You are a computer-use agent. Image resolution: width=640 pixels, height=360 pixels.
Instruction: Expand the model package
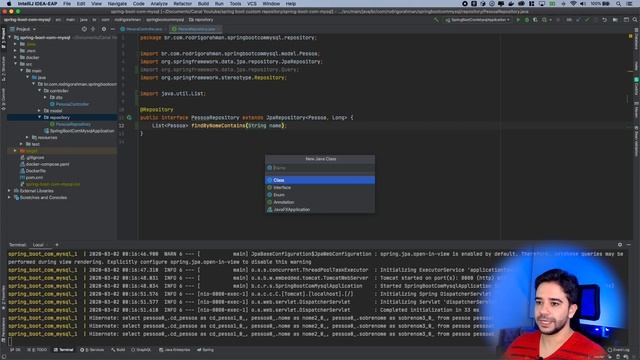(x=40, y=111)
